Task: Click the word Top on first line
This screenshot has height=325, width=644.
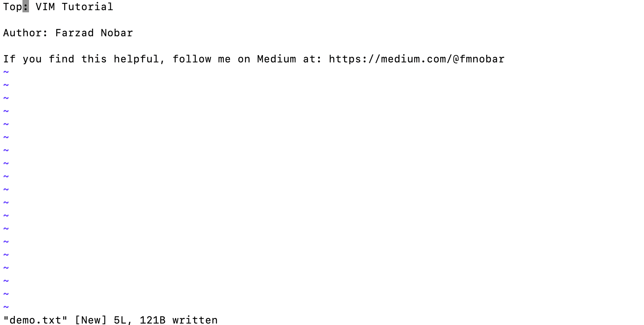Action: [x=13, y=7]
